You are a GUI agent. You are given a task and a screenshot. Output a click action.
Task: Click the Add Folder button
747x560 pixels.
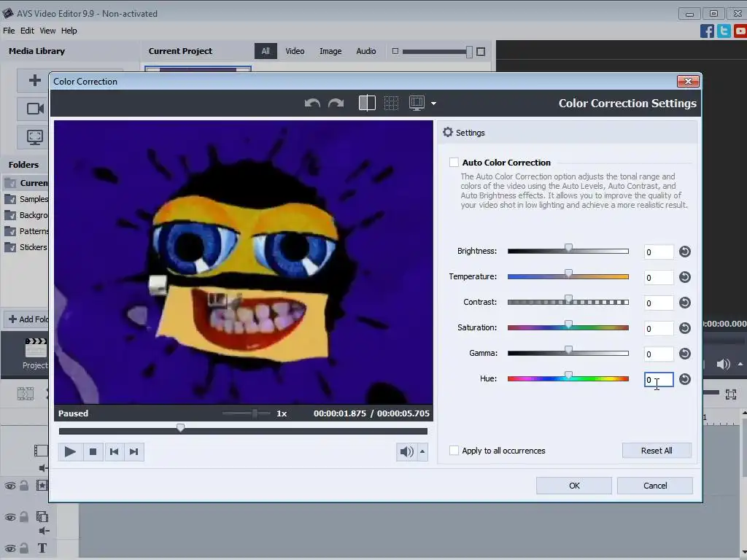click(x=27, y=319)
